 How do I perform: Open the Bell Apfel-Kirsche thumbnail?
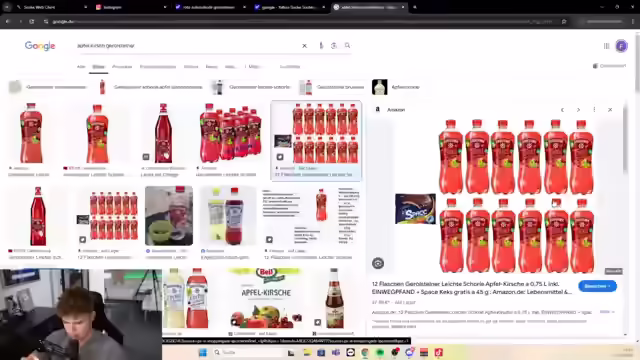click(266, 299)
